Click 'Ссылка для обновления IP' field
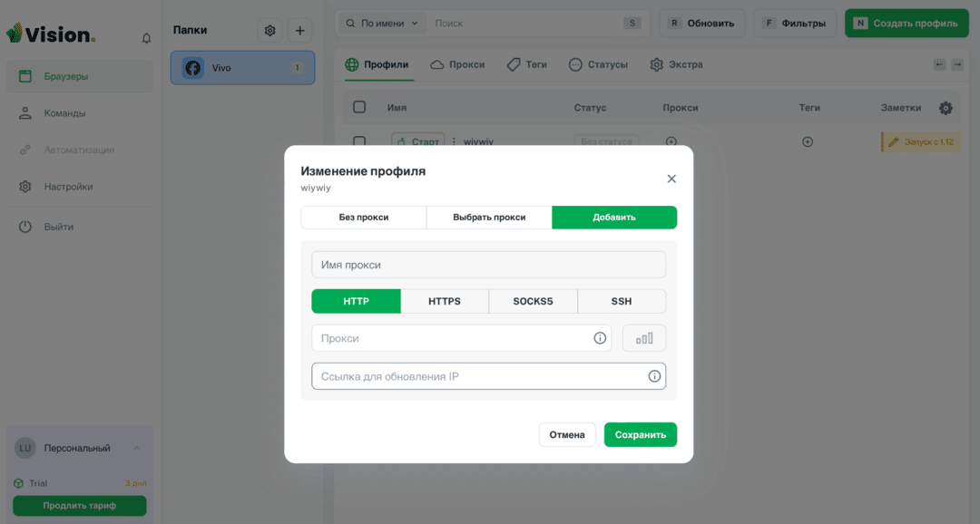980x524 pixels. tap(489, 376)
